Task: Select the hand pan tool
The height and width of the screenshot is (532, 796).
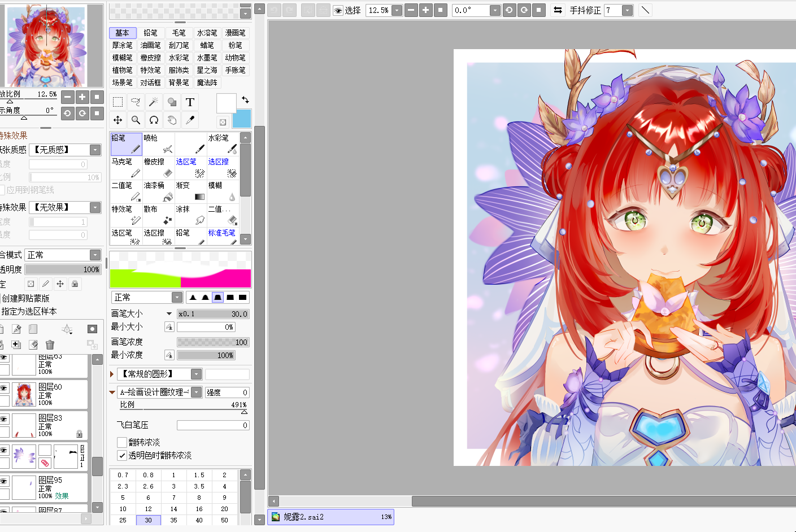Action: point(172,120)
